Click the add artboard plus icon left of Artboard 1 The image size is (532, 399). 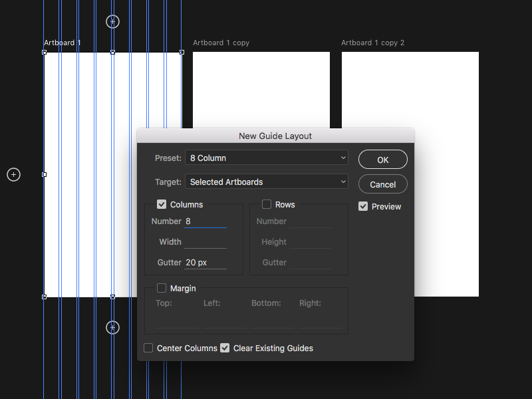13,174
